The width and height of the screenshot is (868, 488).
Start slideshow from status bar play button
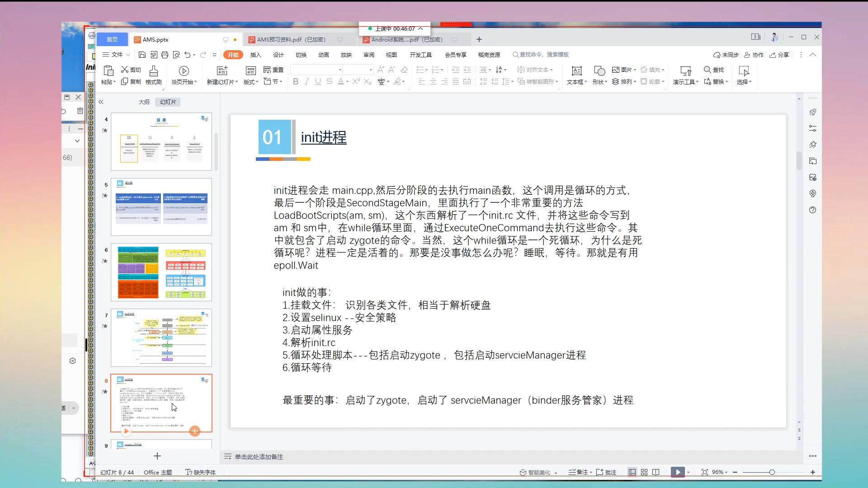[678, 472]
